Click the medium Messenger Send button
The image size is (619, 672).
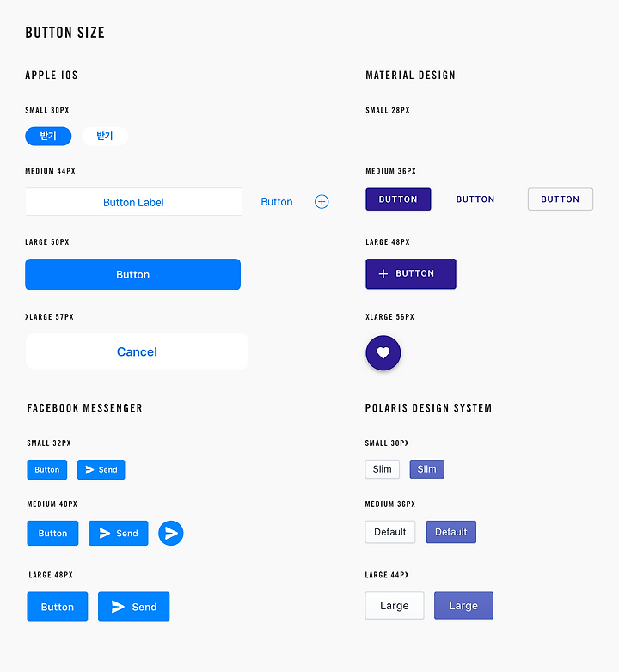click(119, 534)
